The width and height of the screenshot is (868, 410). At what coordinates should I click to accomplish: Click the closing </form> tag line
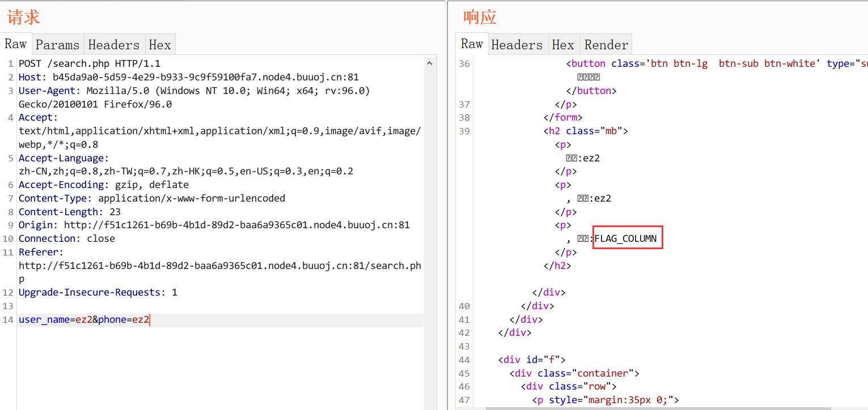[x=563, y=117]
